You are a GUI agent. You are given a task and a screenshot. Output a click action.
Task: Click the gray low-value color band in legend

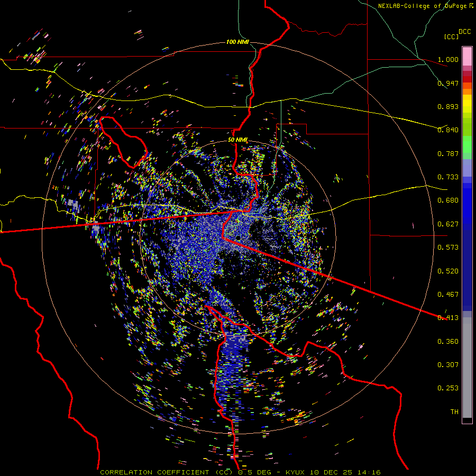coord(467,368)
